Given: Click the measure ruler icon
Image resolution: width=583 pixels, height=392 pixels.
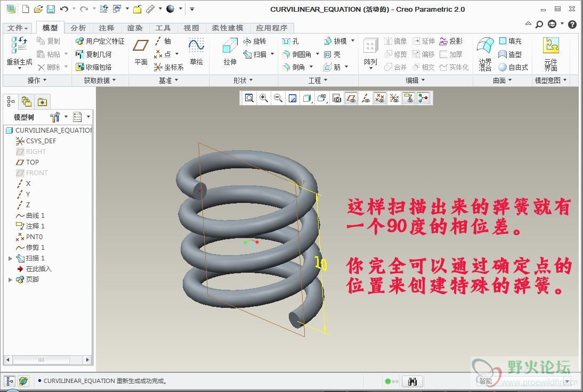Looking at the screenshot, I should pos(150,9).
